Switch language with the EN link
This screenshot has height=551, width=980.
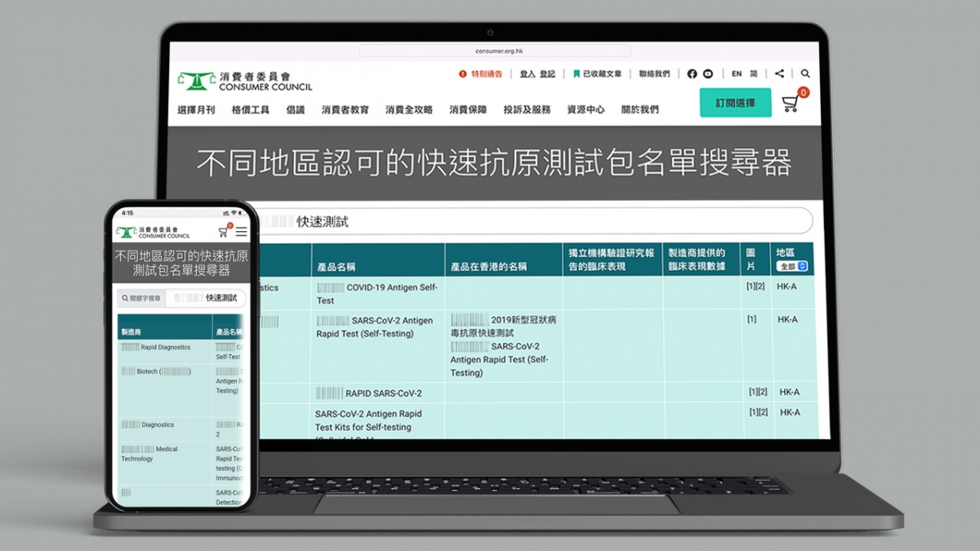click(736, 73)
